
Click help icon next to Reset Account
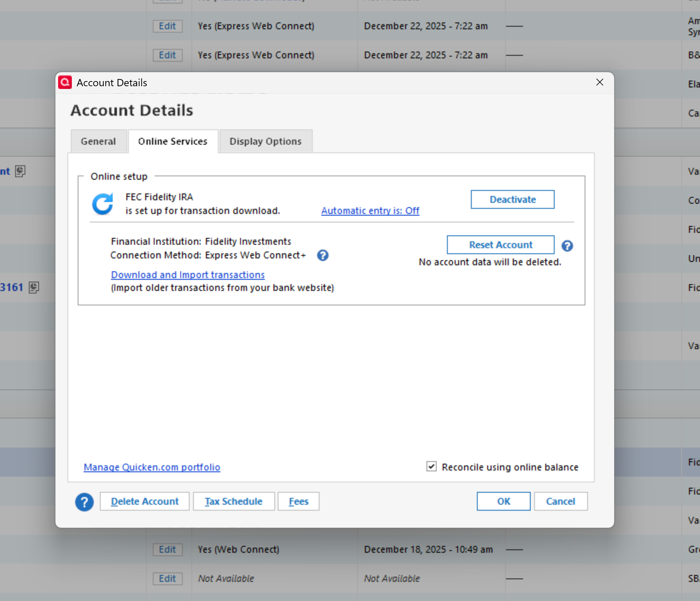[x=567, y=246]
